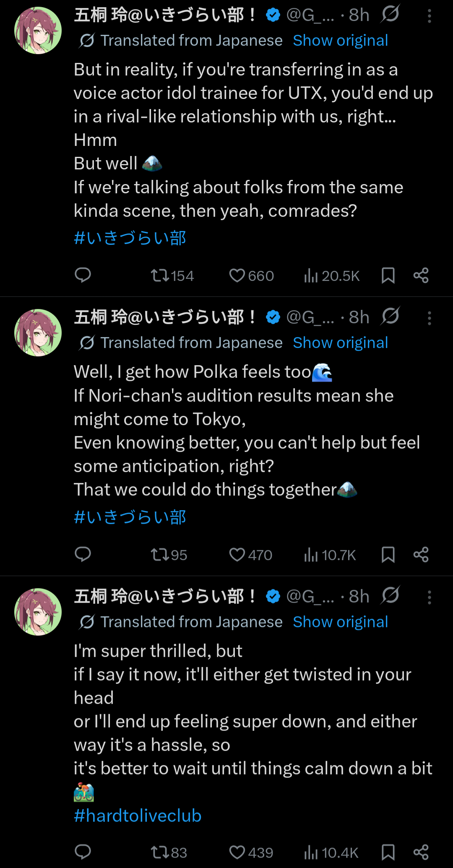The width and height of the screenshot is (453, 868).
Task: Open the #hardtoliveclub hashtag
Action: pyautogui.click(x=138, y=816)
